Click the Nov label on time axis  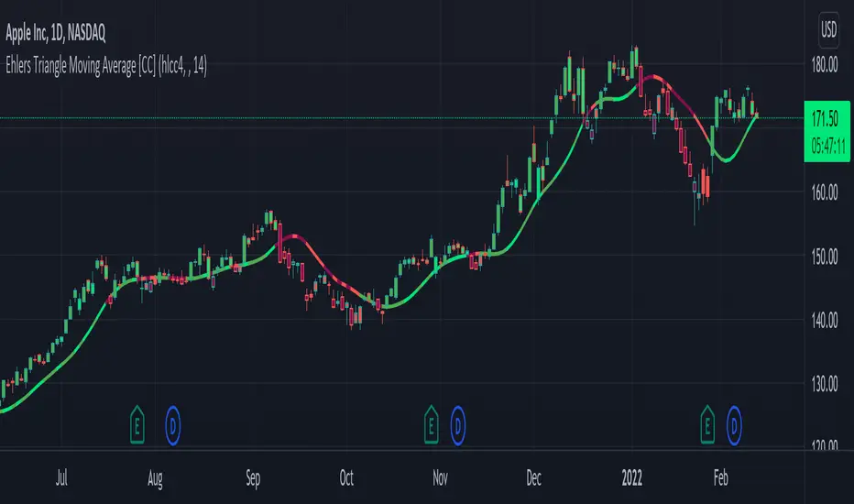[440, 477]
